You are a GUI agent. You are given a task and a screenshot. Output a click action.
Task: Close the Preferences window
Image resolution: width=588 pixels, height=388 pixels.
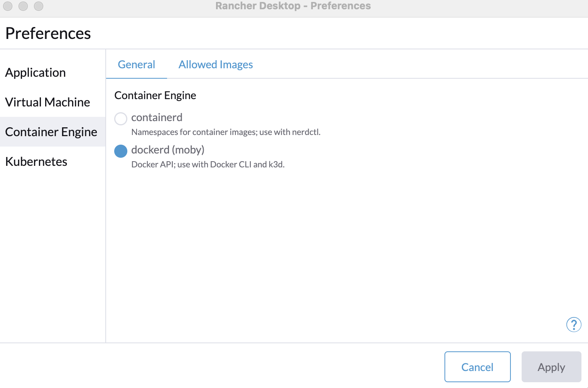[7, 6]
